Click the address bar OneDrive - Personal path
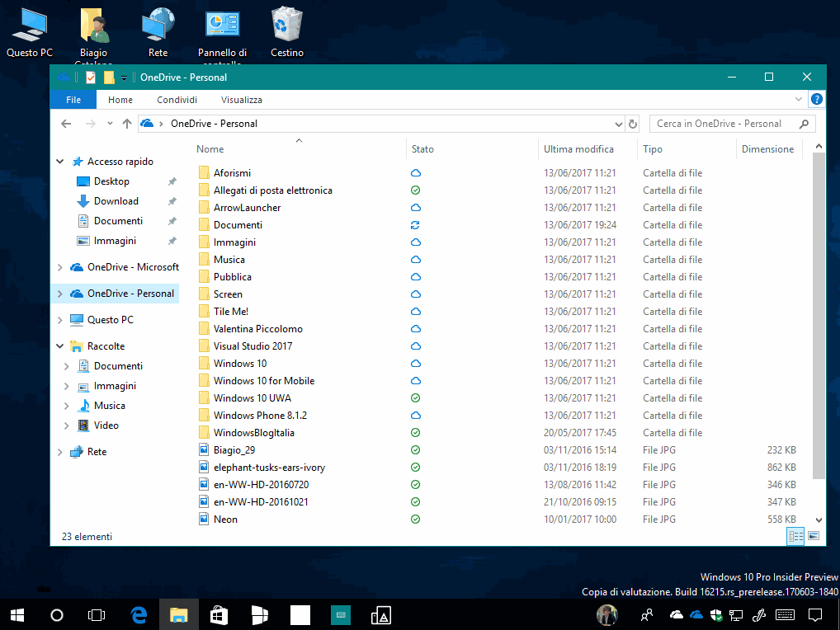The width and height of the screenshot is (840, 630). (214, 124)
